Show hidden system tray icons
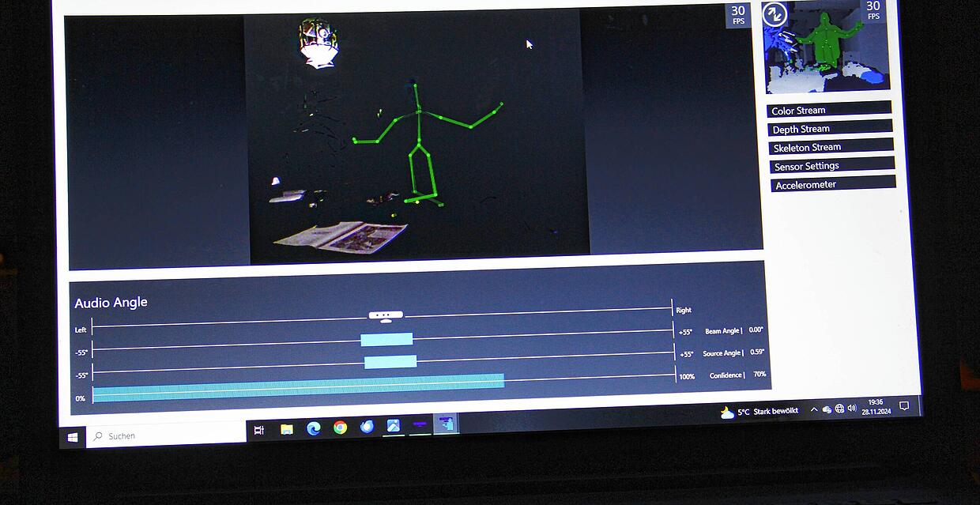The width and height of the screenshot is (980, 505). tap(814, 409)
